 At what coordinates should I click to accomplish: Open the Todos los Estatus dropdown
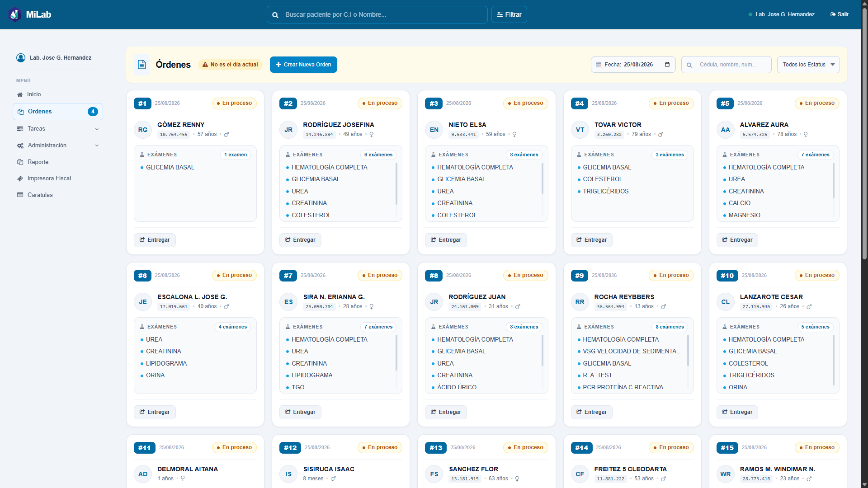(808, 65)
